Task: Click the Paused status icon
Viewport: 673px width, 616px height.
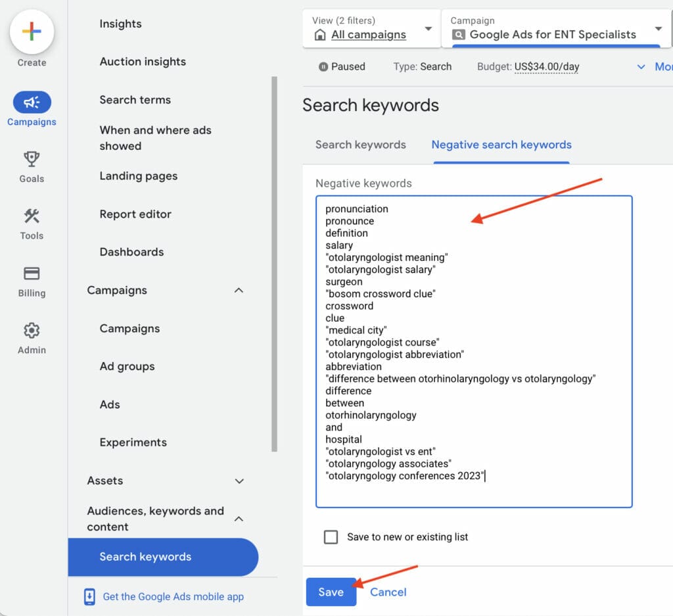Action: click(x=323, y=66)
